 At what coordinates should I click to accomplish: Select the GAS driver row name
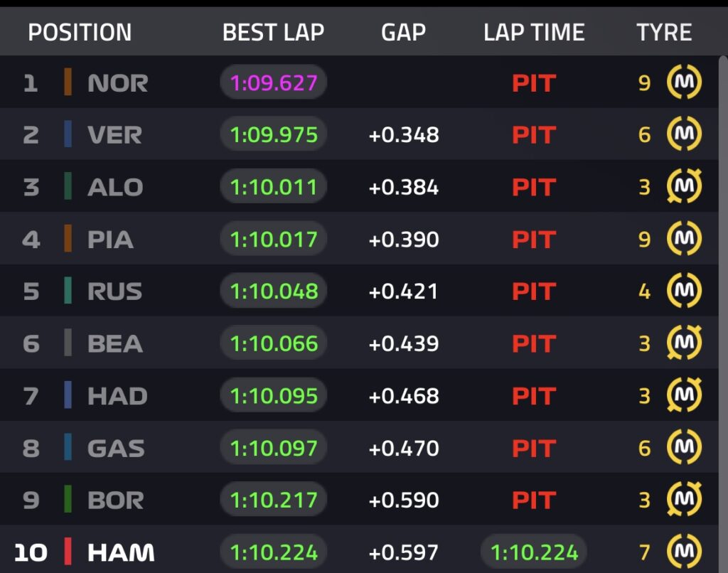tap(116, 448)
